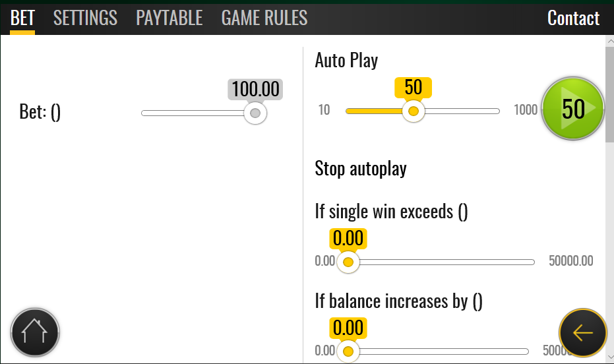Click the yellow back arrow button
This screenshot has height=364, width=614.
[x=583, y=333]
